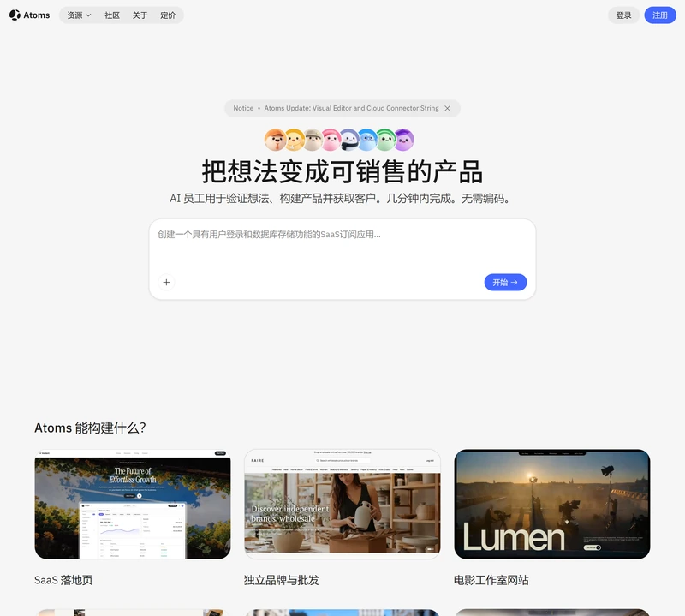
Task: Click the 开始 start button
Action: pyautogui.click(x=505, y=283)
